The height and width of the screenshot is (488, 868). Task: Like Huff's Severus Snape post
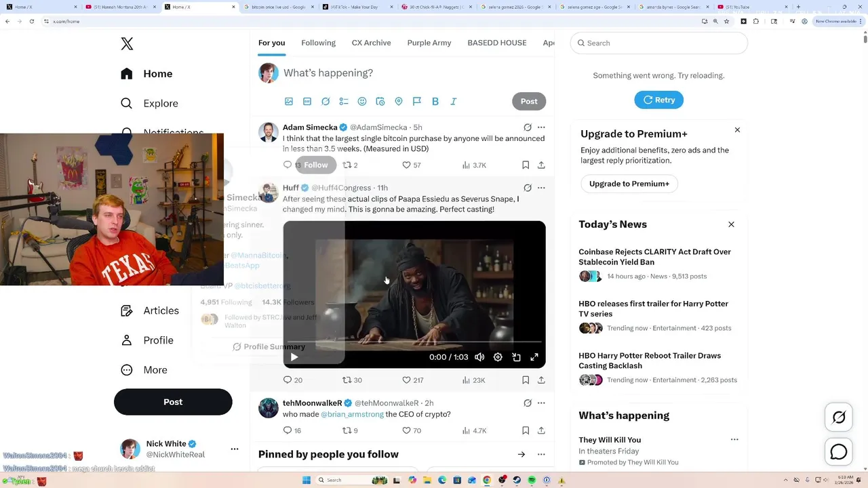(x=413, y=380)
